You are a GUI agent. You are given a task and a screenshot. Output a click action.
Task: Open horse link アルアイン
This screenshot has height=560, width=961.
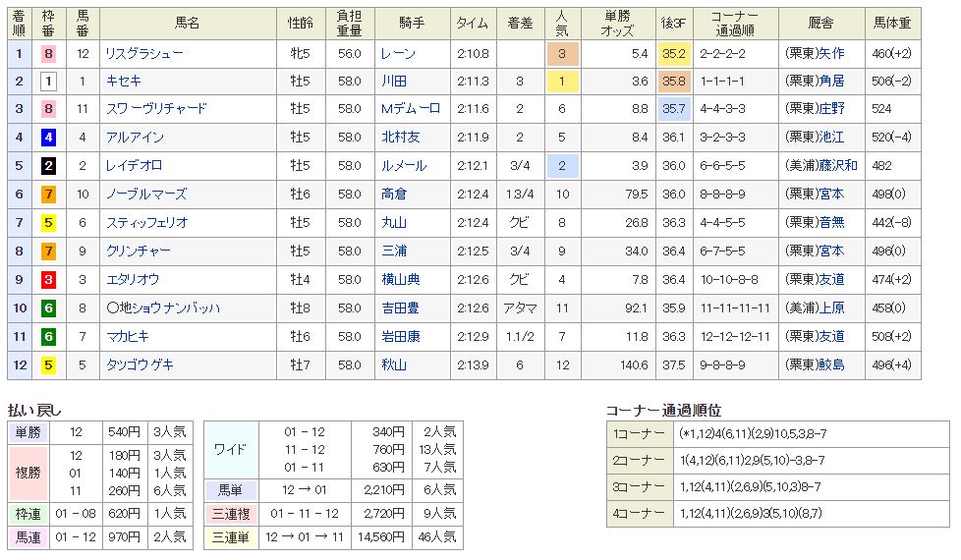coord(135,138)
